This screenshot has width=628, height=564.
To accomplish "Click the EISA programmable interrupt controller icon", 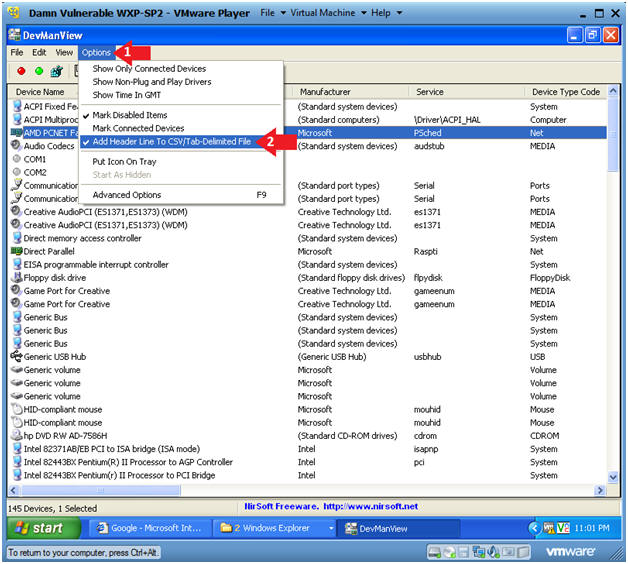I will (x=17, y=264).
